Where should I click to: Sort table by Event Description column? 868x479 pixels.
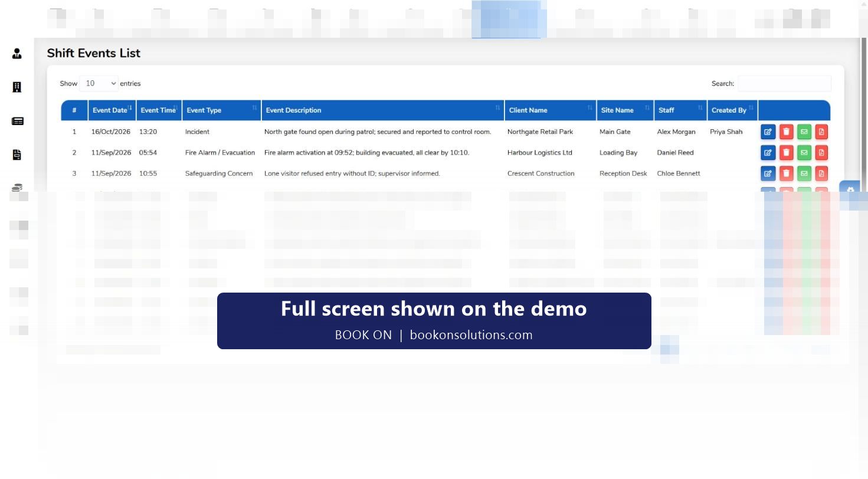pyautogui.click(x=383, y=110)
